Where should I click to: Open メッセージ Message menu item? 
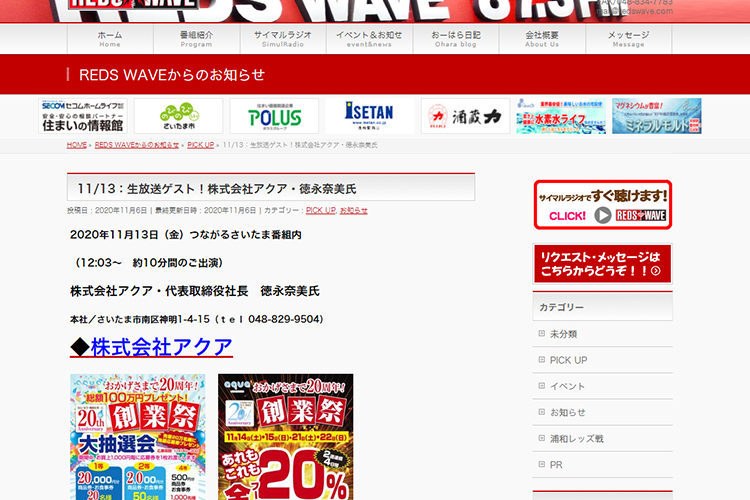coord(629,39)
